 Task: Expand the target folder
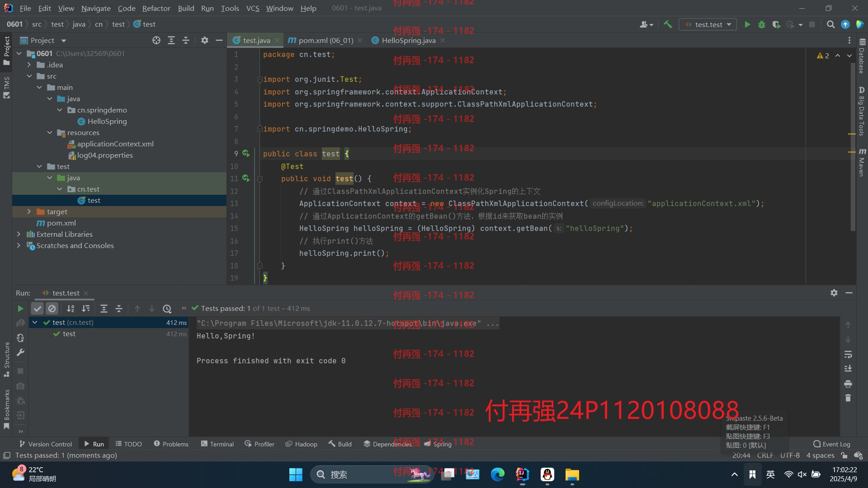pyautogui.click(x=29, y=211)
